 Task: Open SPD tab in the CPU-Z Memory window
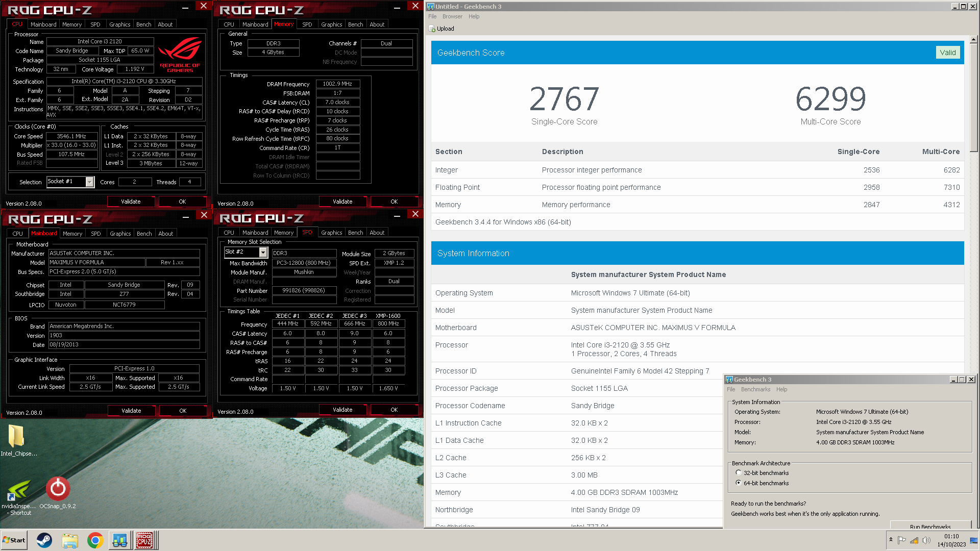(307, 24)
